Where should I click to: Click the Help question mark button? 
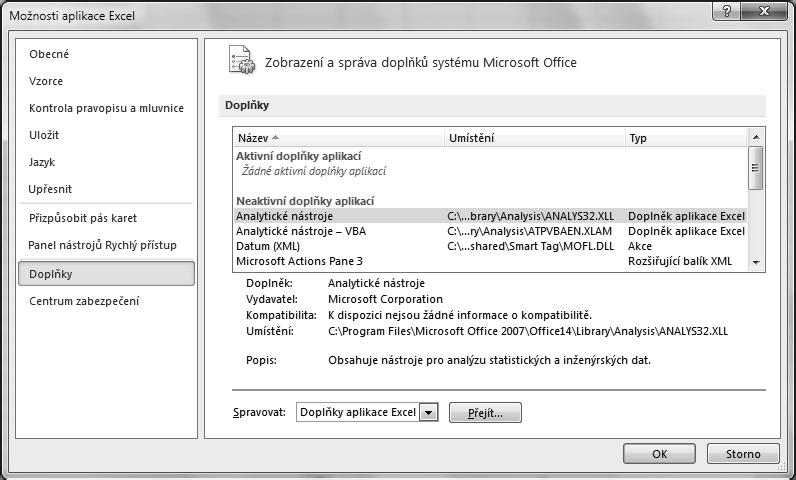pyautogui.click(x=727, y=11)
